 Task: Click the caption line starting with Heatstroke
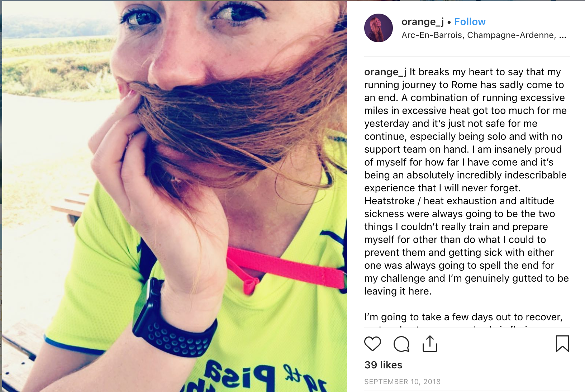(459, 201)
